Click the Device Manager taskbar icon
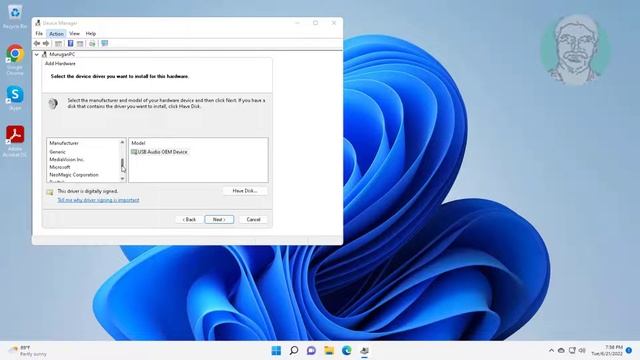Screen dimensions: 640x360 click(364, 351)
